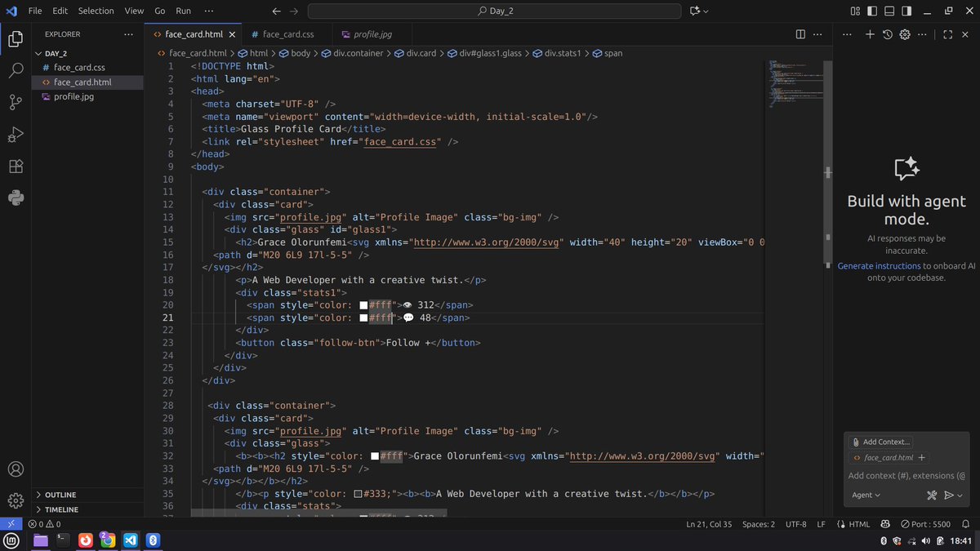Viewport: 980px width, 551px height.
Task: Click the Copilot status icon in status bar
Action: tap(886, 524)
